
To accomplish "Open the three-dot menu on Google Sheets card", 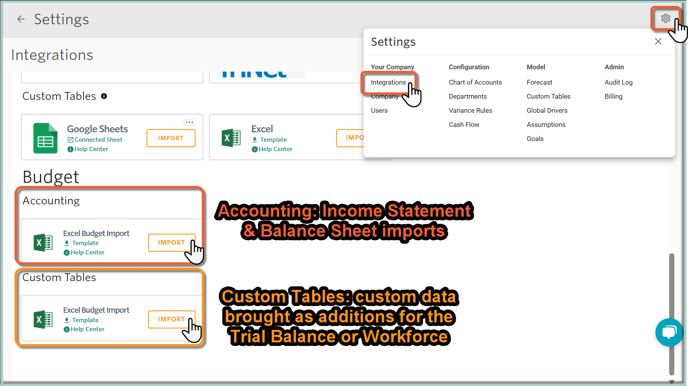I will click(x=189, y=122).
